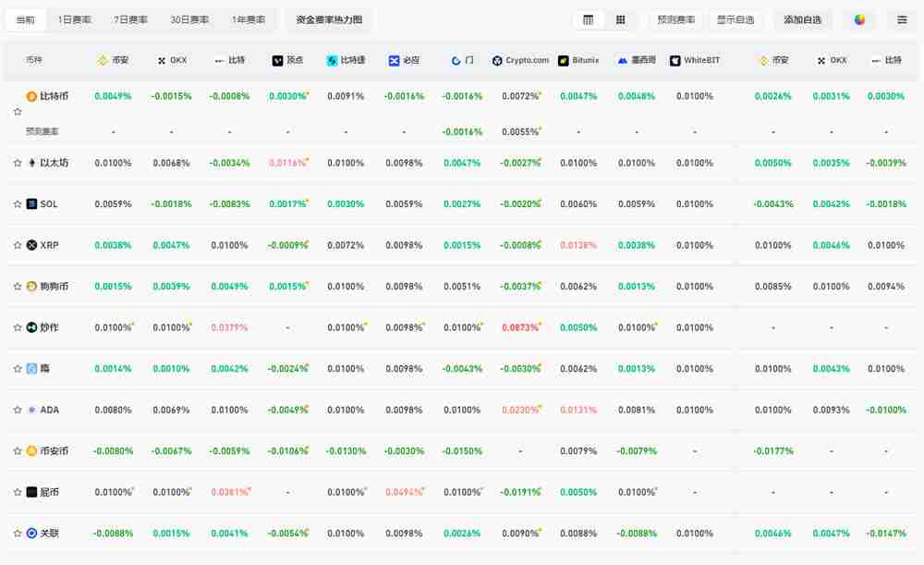Open the 1年费率 tab

click(248, 19)
